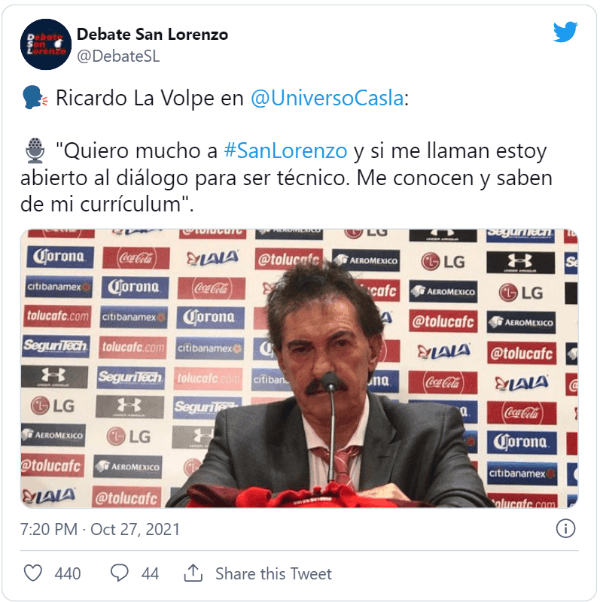Click the Twitter bird logo
Screen dimensions: 600x602
click(x=565, y=32)
